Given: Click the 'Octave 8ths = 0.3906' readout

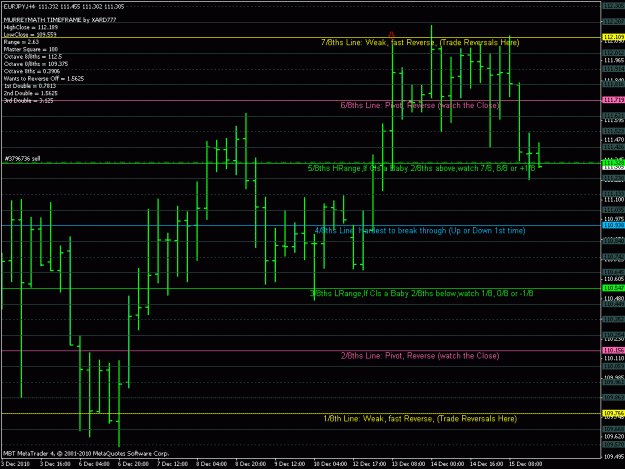Looking at the screenshot, I should tap(32, 71).
